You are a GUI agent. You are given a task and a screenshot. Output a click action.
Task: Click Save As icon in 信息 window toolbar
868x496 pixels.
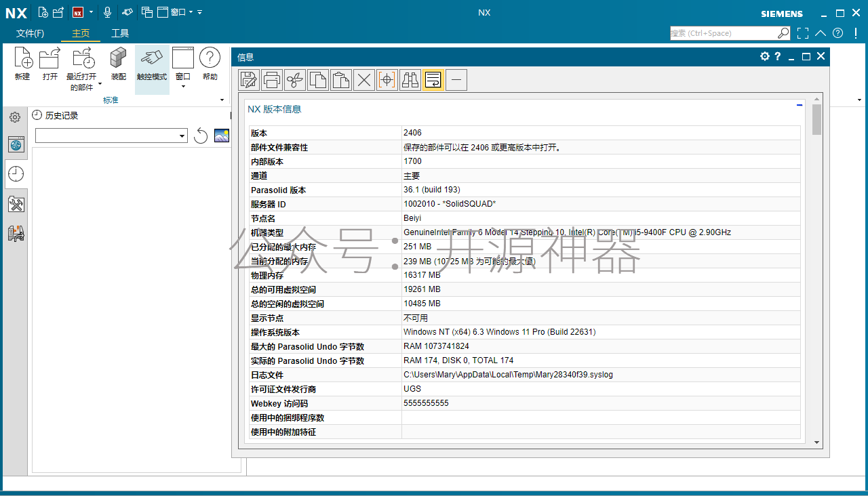point(249,80)
